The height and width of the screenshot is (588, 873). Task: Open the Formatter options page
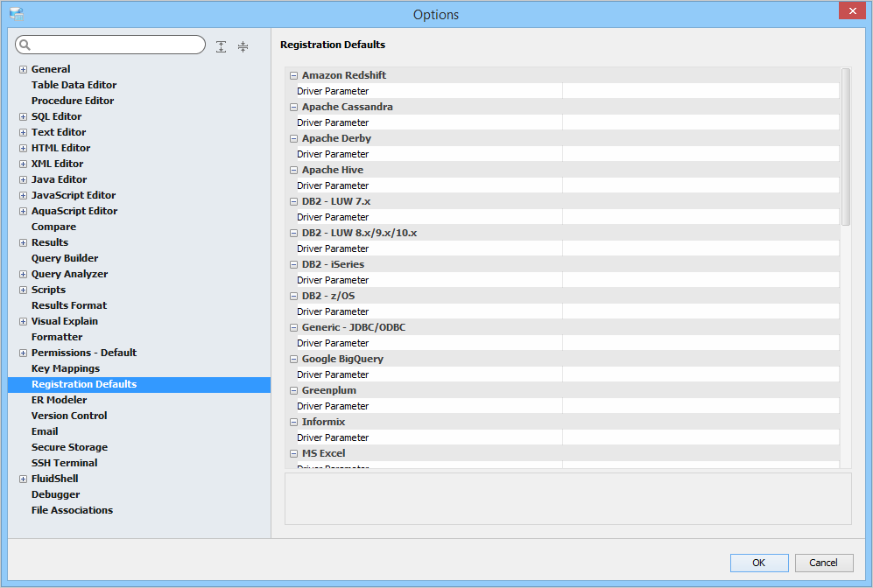click(x=57, y=337)
